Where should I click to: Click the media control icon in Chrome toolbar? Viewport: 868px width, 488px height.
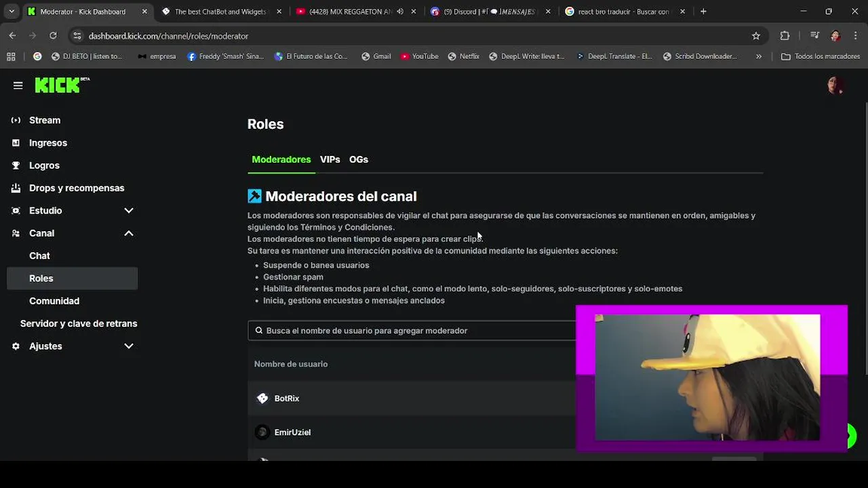click(x=814, y=36)
